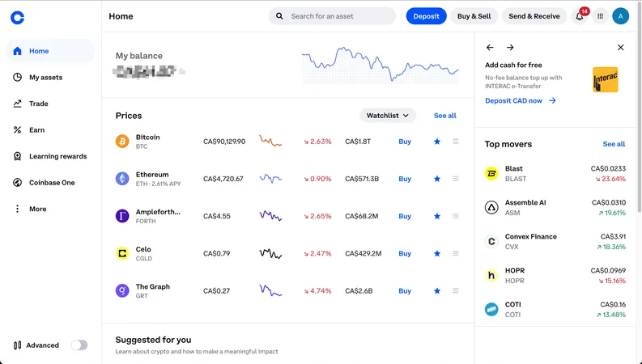This screenshot has height=364, width=642.
Task: Unstar Celo from watchlist
Action: click(x=437, y=253)
